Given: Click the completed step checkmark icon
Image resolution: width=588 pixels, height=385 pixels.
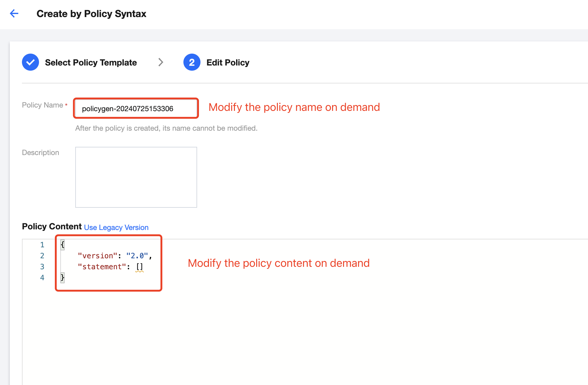Looking at the screenshot, I should 30,62.
